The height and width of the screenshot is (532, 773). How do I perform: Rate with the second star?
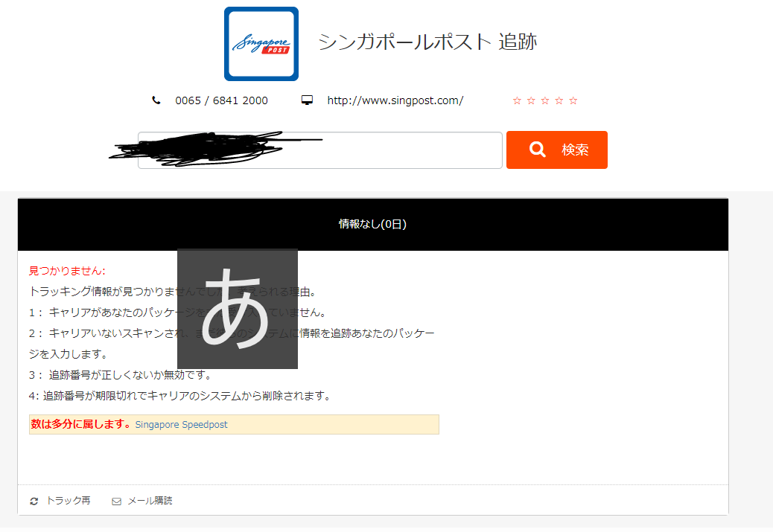[x=531, y=100]
